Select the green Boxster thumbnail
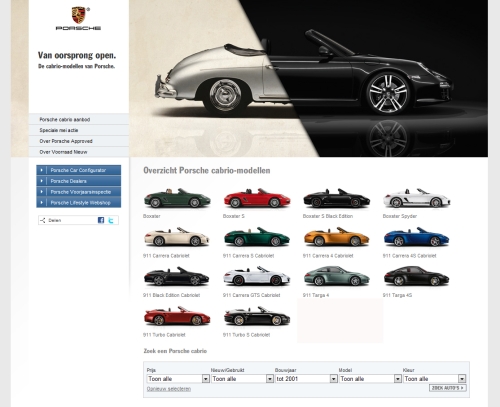Screen dimensions: 500x407 177,198
